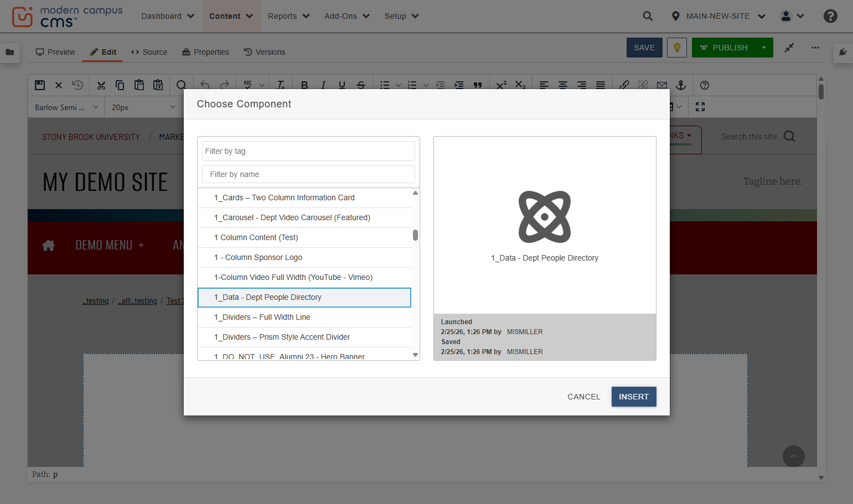Click the insert link chain icon
Image resolution: width=853 pixels, height=504 pixels.
(624, 85)
